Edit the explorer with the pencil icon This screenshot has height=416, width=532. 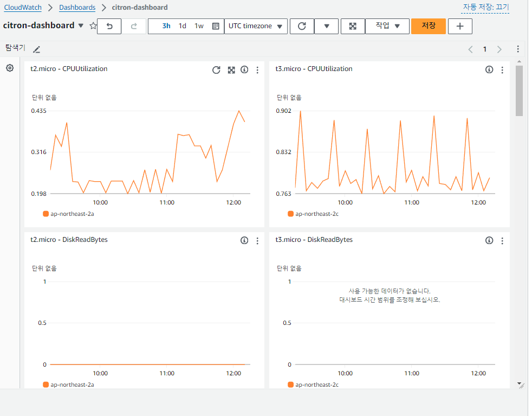(37, 49)
